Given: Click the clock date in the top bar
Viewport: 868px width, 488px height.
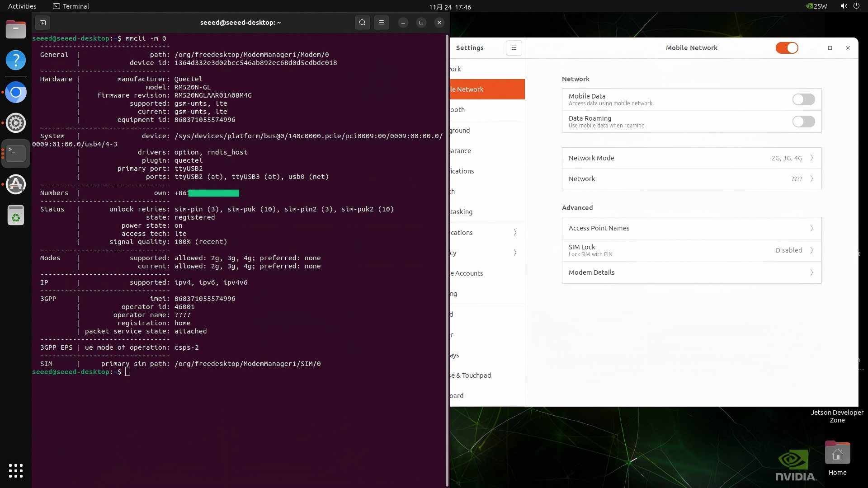Looking at the screenshot, I should tap(450, 7).
